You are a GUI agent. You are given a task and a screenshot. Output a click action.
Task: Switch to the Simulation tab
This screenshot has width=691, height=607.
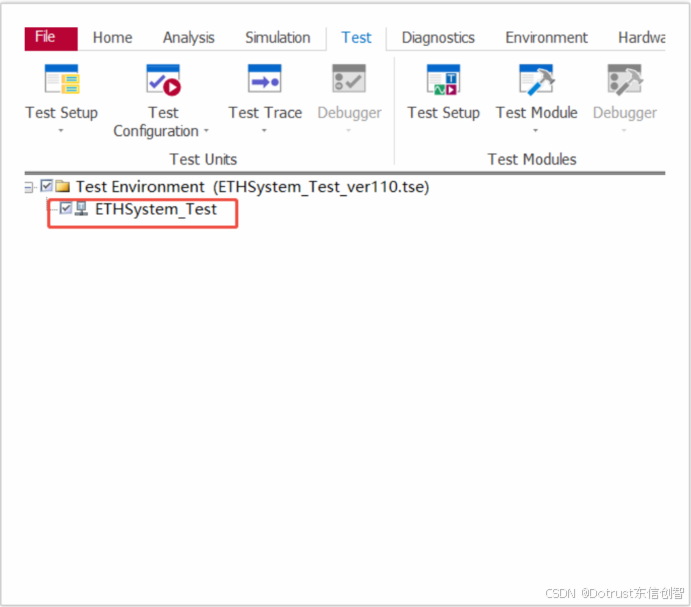click(x=278, y=38)
